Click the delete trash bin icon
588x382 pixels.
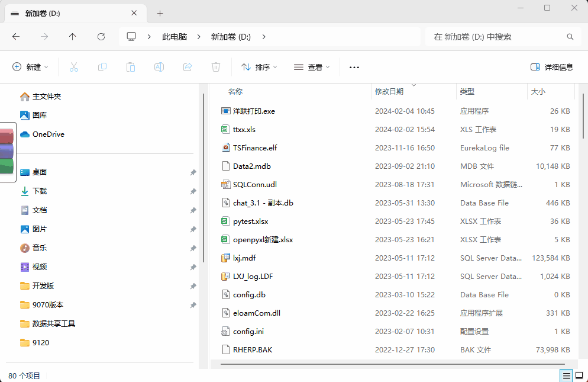(216, 67)
